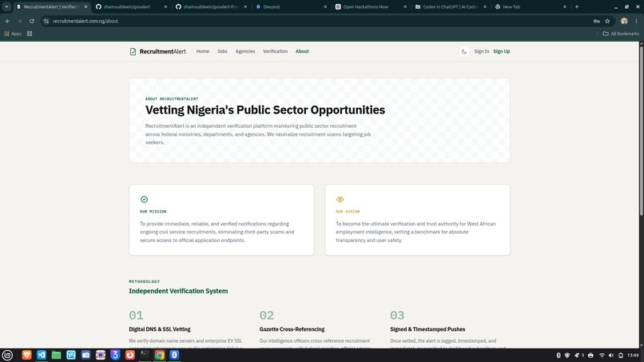Click the Bluetooth tray icon
This screenshot has width=644, height=362.
click(x=559, y=356)
